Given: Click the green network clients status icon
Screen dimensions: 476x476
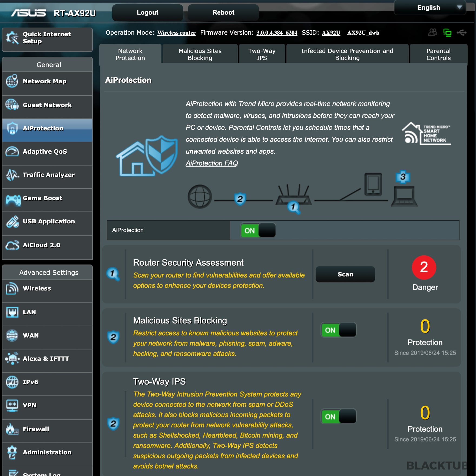Looking at the screenshot, I should coord(447,33).
